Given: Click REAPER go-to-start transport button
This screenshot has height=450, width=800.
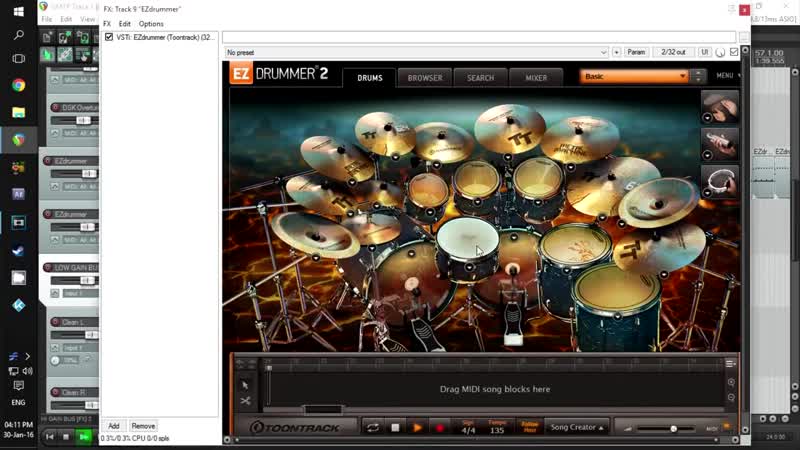Looking at the screenshot, I should coord(49,437).
